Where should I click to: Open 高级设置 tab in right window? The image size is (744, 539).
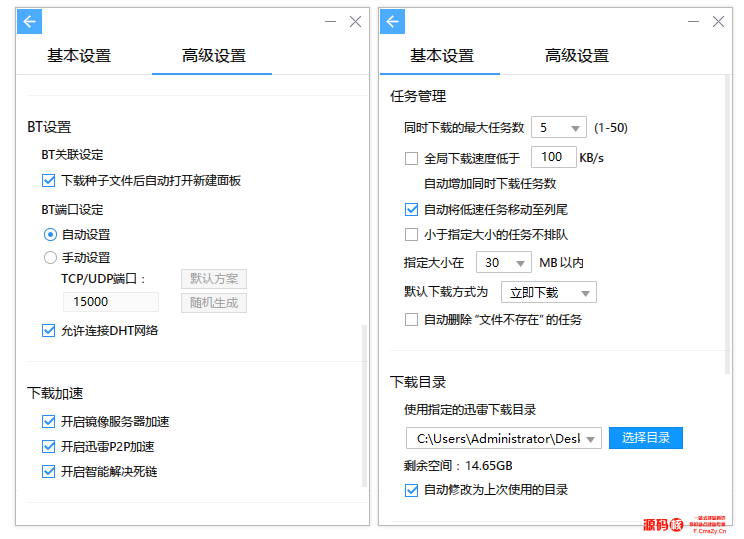pos(577,56)
